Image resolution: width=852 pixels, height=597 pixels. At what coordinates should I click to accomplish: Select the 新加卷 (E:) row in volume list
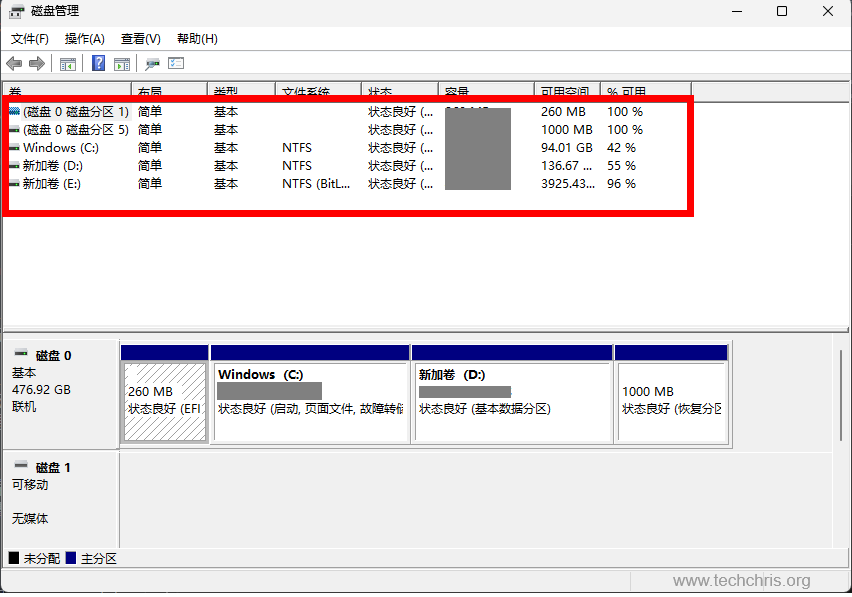(x=50, y=184)
